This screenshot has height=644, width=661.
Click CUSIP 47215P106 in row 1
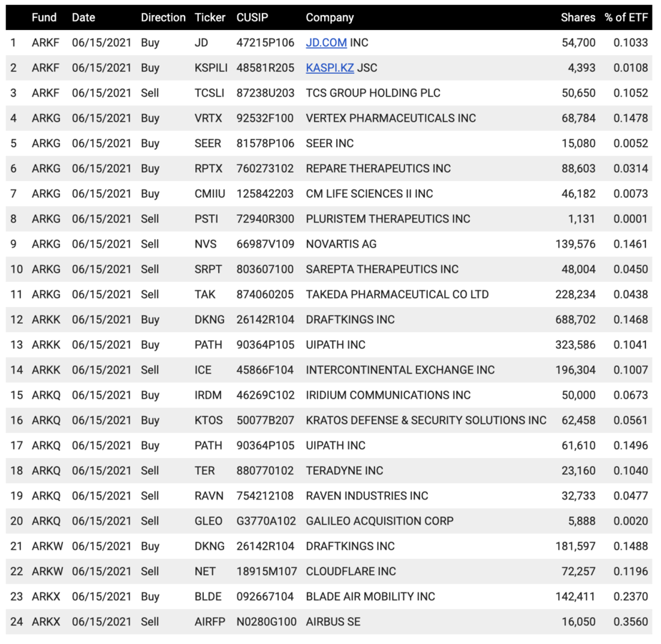(265, 43)
